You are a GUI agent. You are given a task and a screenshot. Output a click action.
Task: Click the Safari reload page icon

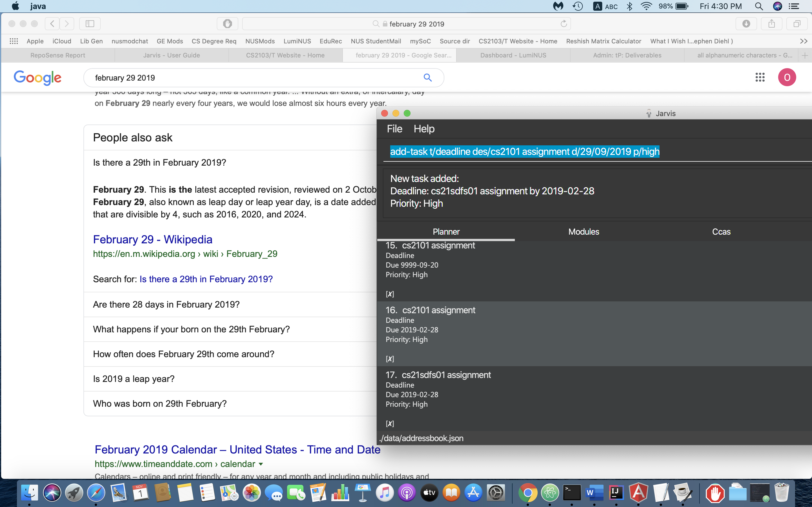(564, 24)
